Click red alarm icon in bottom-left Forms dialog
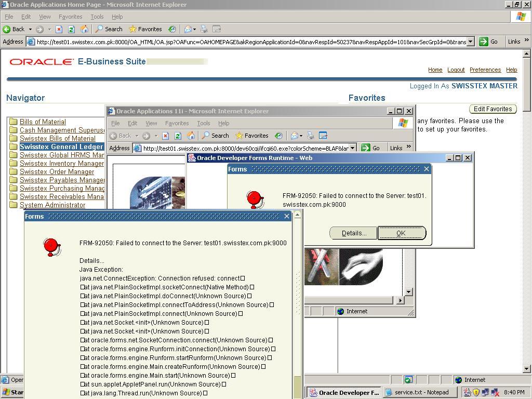532x399 pixels. coord(51,247)
